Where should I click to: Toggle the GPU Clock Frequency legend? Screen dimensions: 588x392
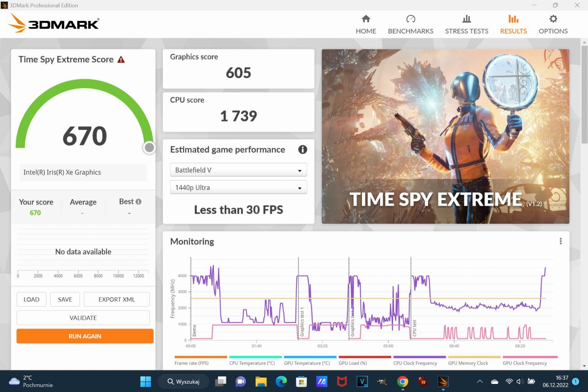coord(530,360)
